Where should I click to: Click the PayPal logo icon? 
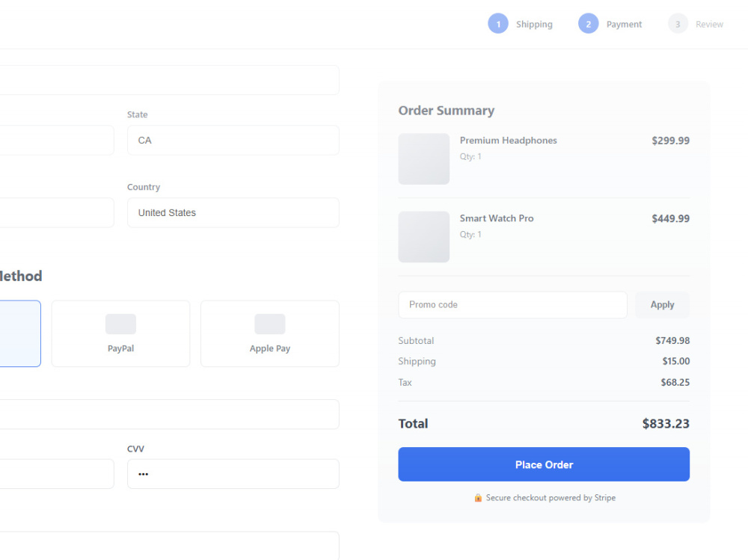point(120,324)
